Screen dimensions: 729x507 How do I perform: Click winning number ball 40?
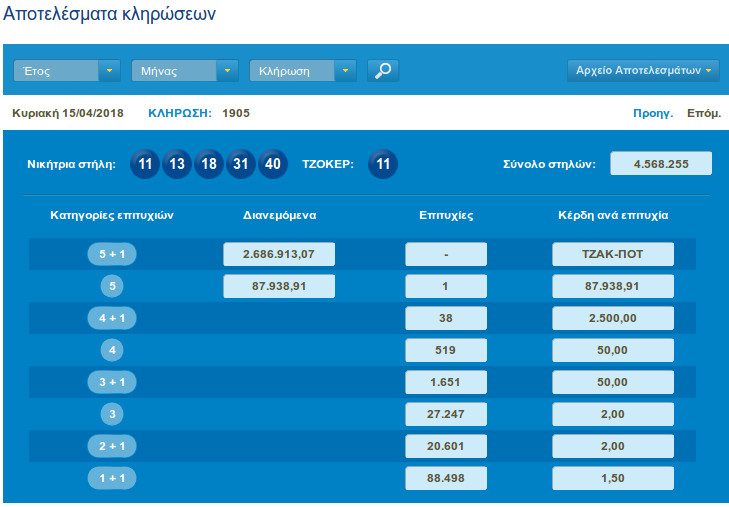[x=273, y=164]
